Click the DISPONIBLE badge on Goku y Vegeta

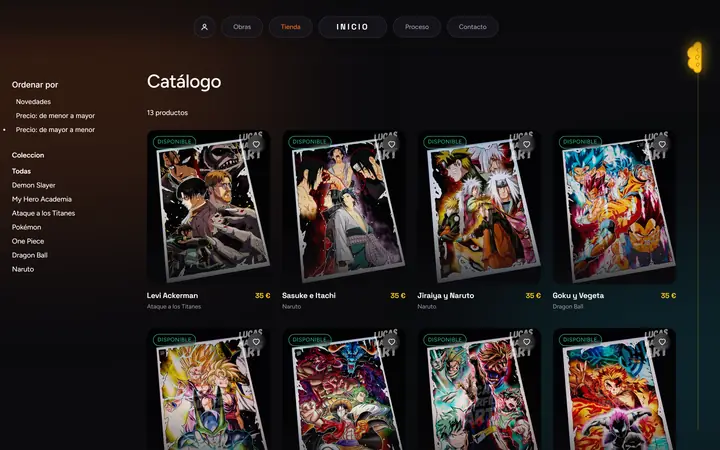pos(580,142)
